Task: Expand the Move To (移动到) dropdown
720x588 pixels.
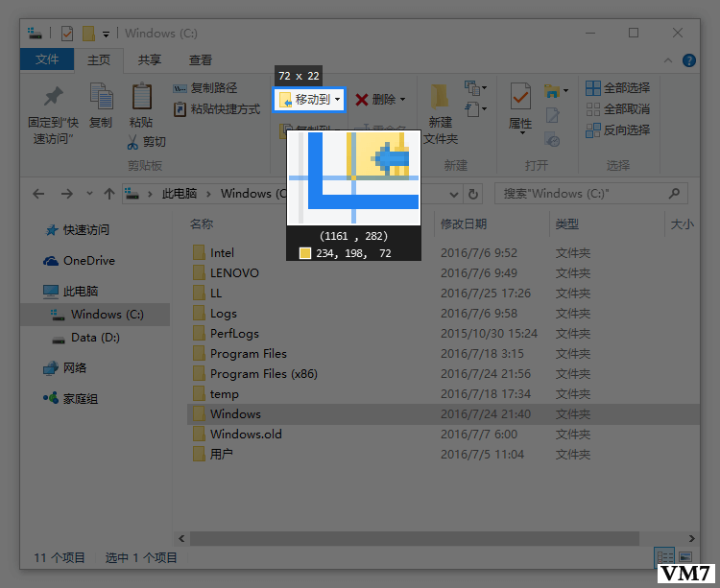Action: click(x=337, y=100)
